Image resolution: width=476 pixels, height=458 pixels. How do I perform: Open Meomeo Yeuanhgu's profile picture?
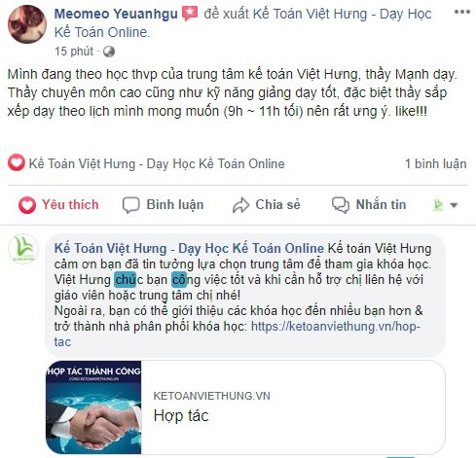point(27,24)
